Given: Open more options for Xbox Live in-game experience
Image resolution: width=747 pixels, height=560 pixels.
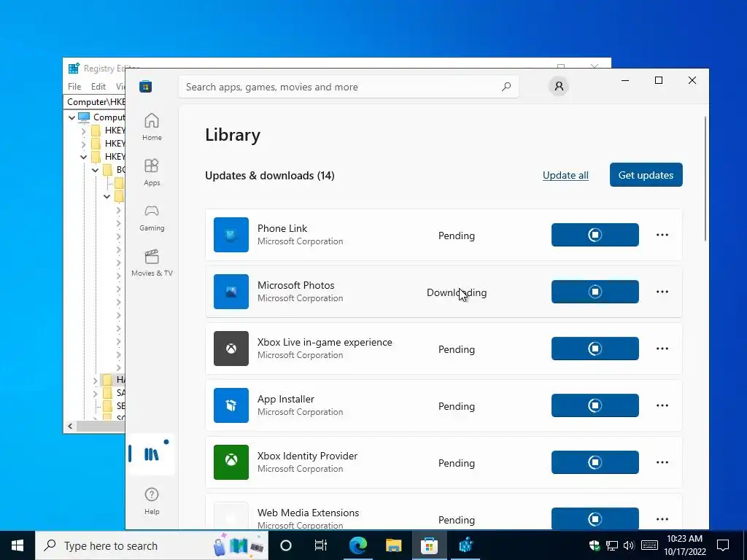Looking at the screenshot, I should coord(662,349).
